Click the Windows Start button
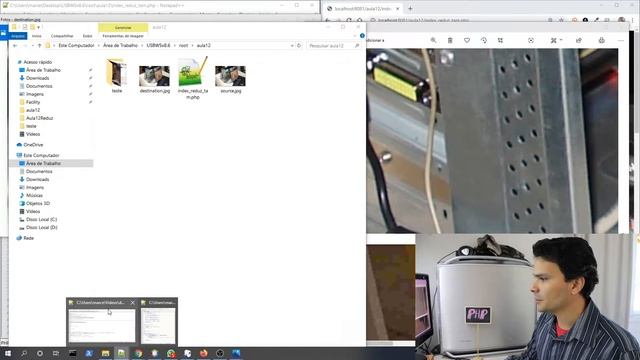The image size is (640, 360). click(x=8, y=353)
